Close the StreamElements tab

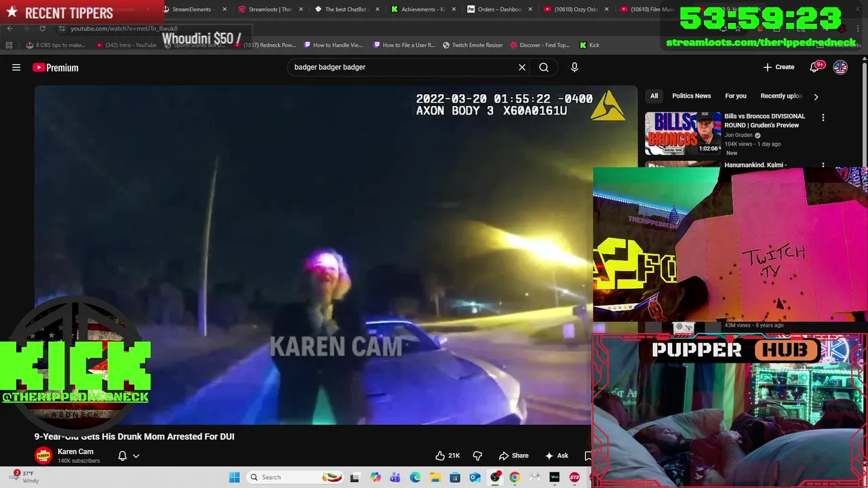pyautogui.click(x=224, y=9)
